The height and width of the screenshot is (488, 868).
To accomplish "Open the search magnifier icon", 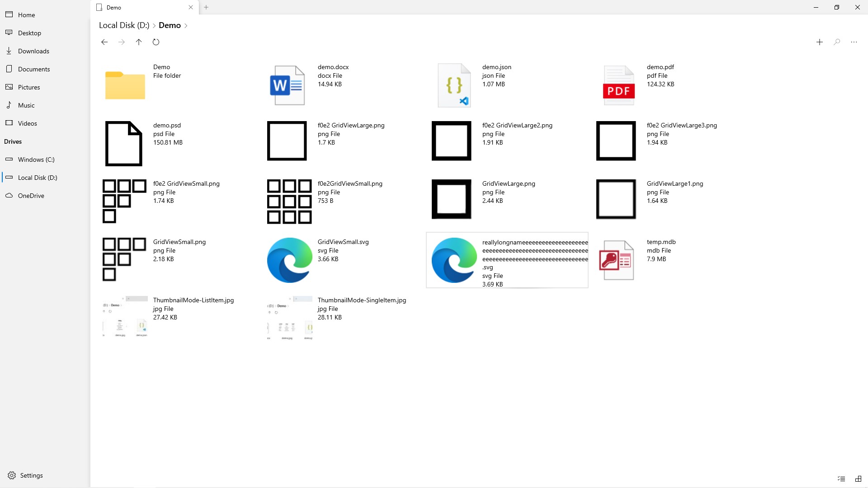I will pyautogui.click(x=837, y=42).
